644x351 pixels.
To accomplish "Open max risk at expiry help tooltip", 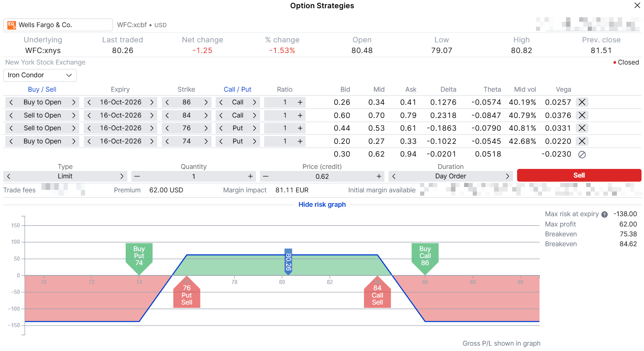I will coord(605,214).
